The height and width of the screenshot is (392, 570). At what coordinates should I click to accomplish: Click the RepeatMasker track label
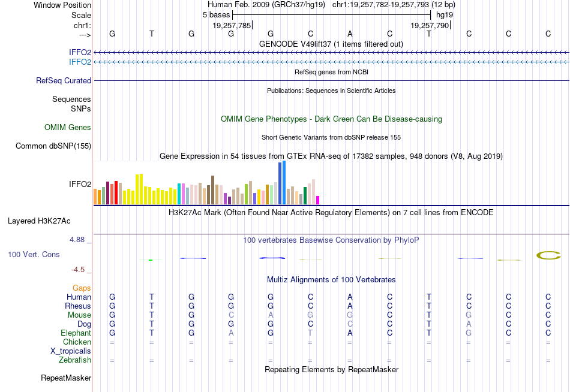coord(66,378)
